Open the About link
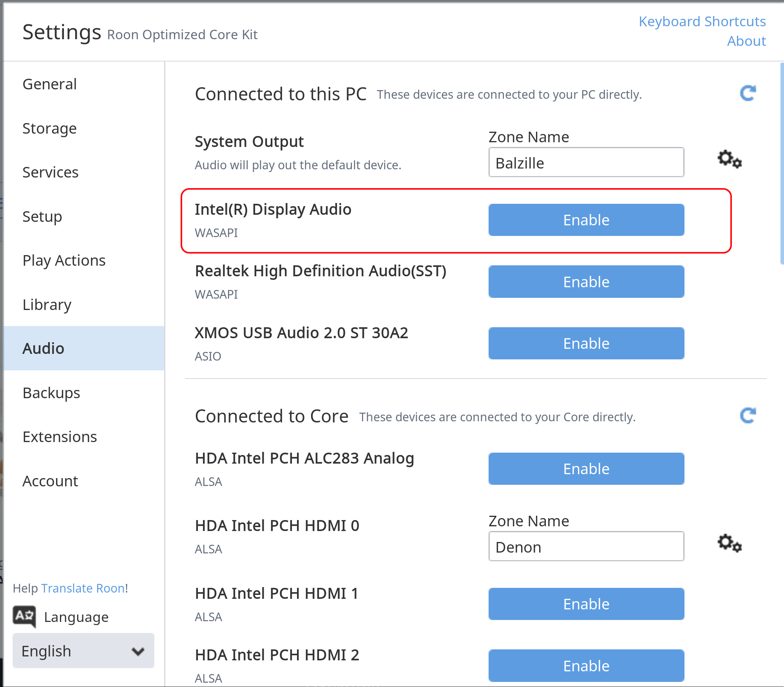Viewport: 784px width, 687px height. [746, 41]
